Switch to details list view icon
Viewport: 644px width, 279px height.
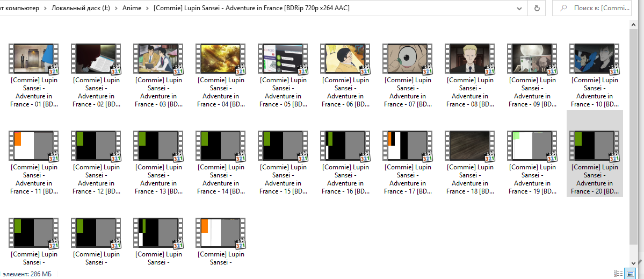[x=618, y=273]
